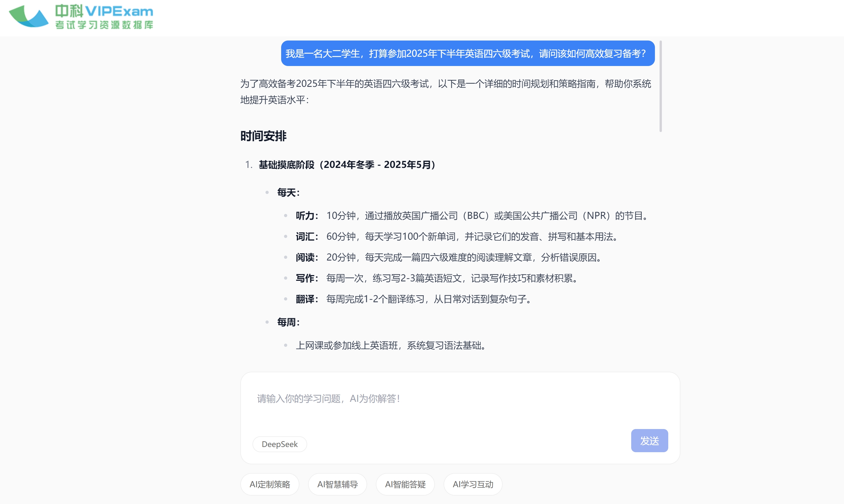
Task: Toggle the DeepSeek model chip
Action: (279, 444)
